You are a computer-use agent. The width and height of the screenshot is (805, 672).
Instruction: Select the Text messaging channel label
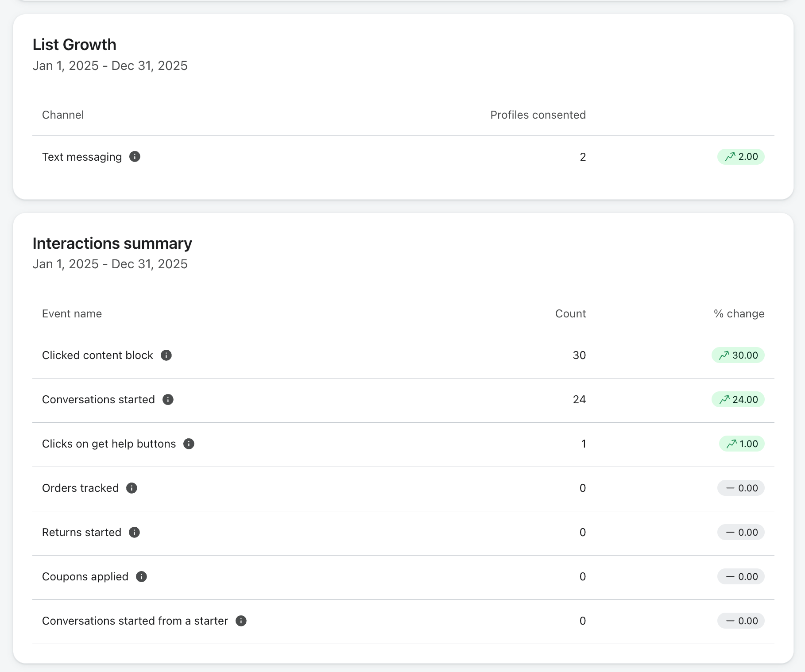pyautogui.click(x=82, y=157)
